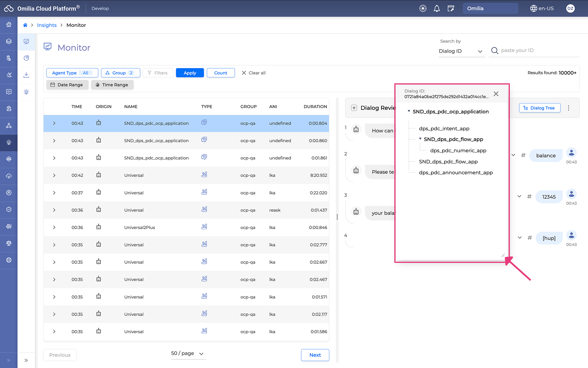This screenshot has width=588, height=368.
Task: Open the home icon in left sidebar
Action: [x=9, y=25]
